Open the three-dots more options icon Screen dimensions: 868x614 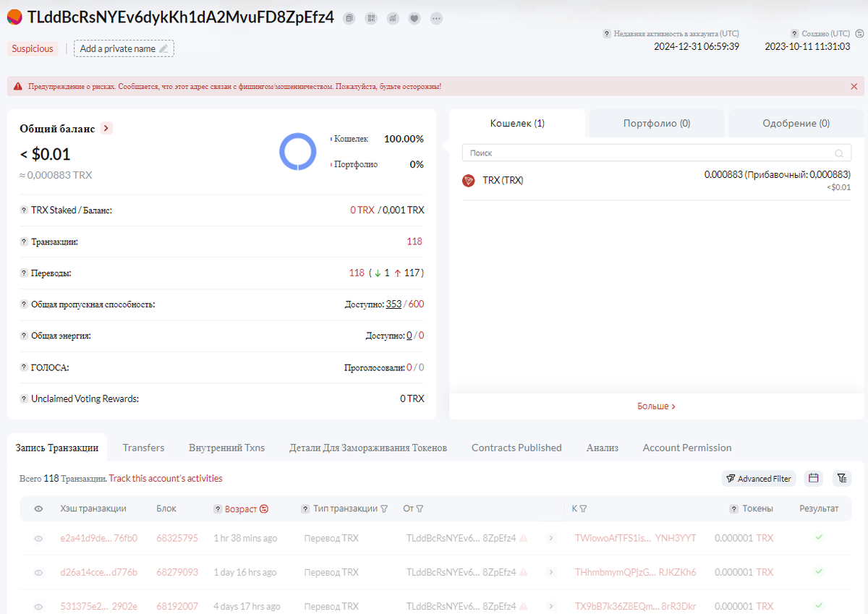pos(436,19)
